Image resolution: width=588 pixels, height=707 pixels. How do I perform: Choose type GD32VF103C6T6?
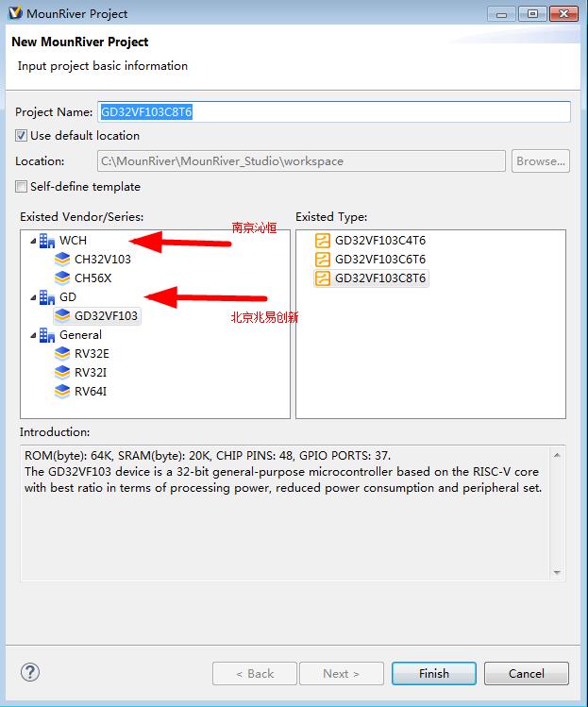380,260
